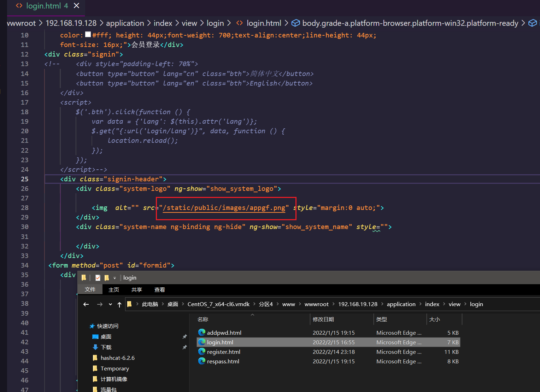Click the New folder icon in Explorer title bar
This screenshot has height=392, width=540.
[107, 278]
